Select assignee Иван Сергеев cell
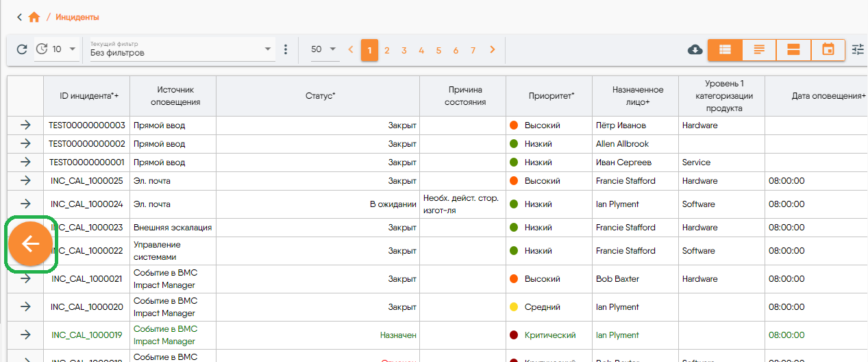This screenshot has height=362, width=868. point(635,162)
